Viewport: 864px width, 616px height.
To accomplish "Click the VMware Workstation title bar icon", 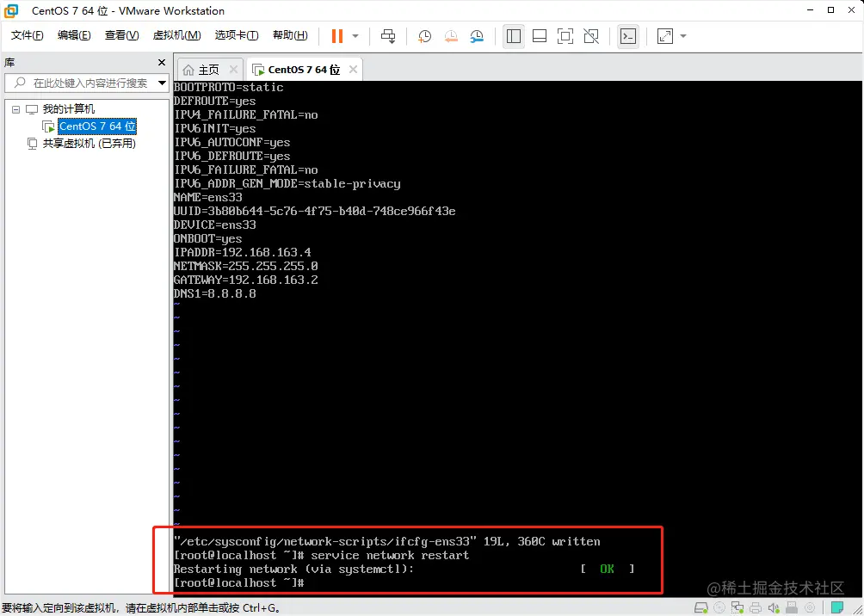I will tap(11, 10).
